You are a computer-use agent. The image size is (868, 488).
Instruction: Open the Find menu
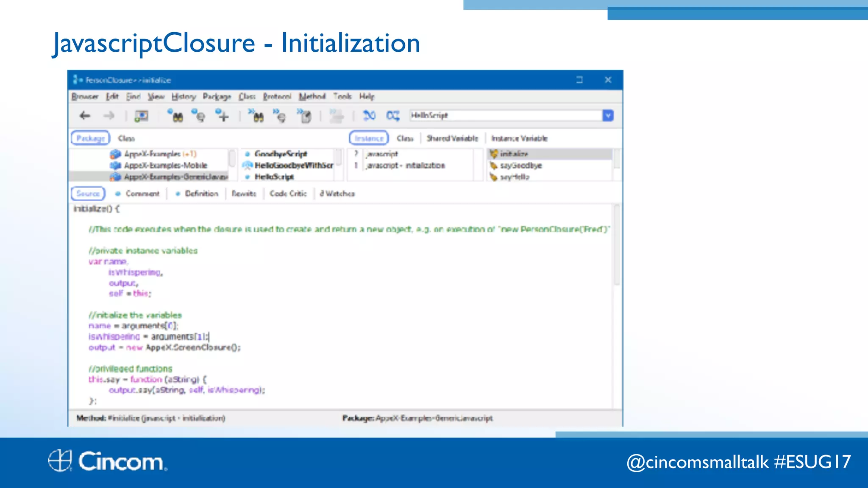(133, 97)
